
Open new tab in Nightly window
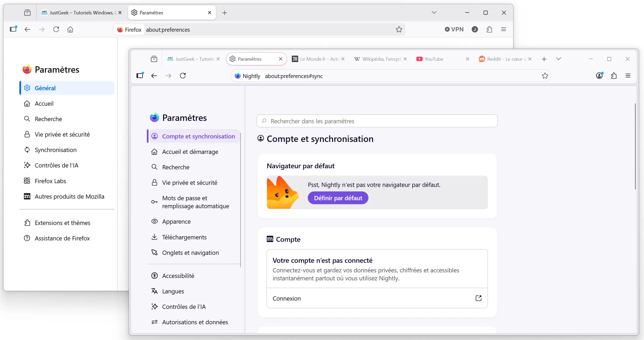tap(544, 59)
